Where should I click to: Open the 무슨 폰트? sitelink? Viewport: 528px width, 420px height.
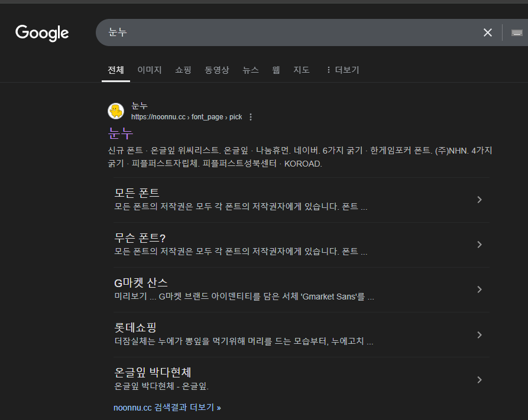pos(140,238)
